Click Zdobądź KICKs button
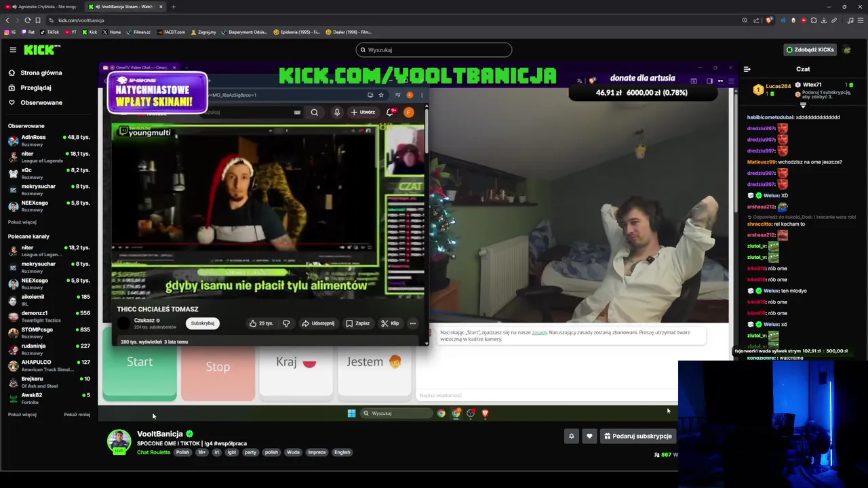868x488 pixels. tap(810, 49)
